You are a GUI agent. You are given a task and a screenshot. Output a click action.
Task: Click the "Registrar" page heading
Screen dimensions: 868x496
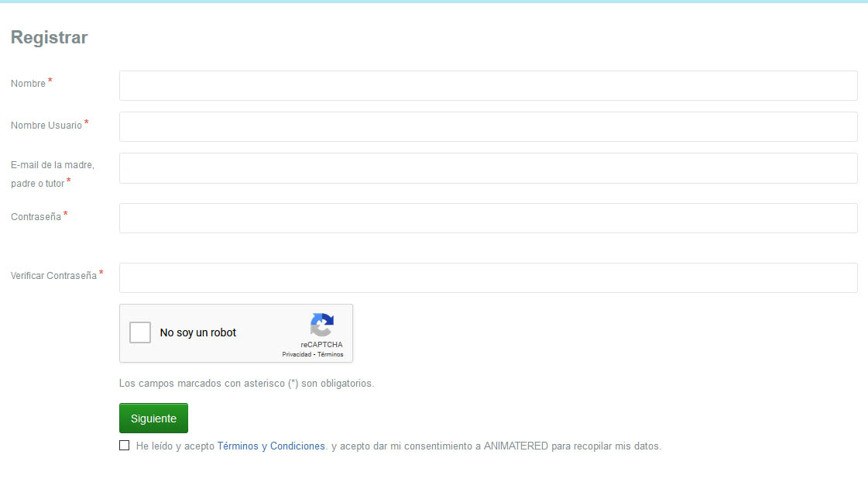[x=50, y=37]
